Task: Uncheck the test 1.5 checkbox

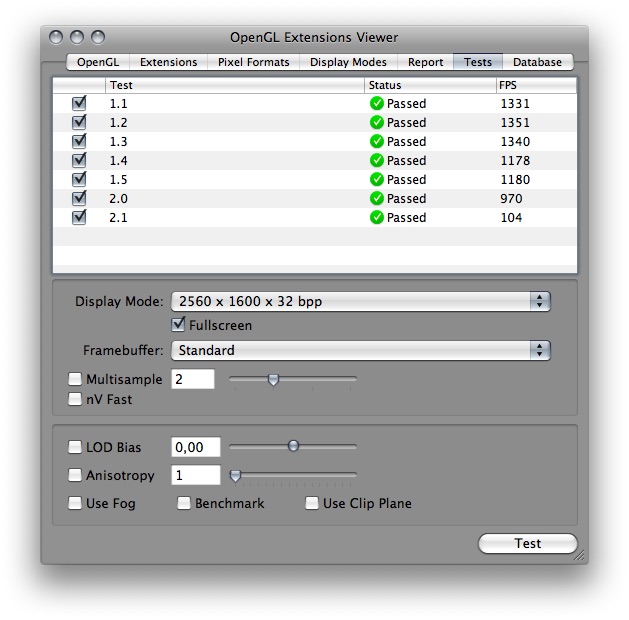Action: (79, 179)
